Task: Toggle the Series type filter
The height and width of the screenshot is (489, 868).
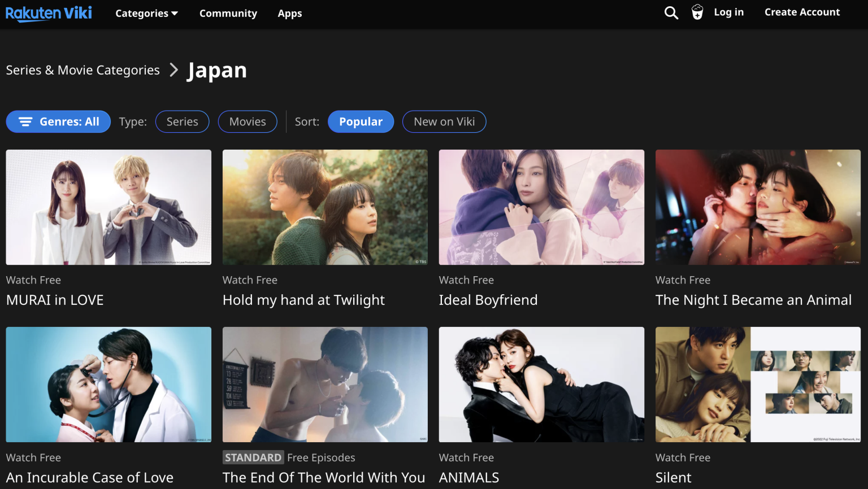Action: click(182, 121)
